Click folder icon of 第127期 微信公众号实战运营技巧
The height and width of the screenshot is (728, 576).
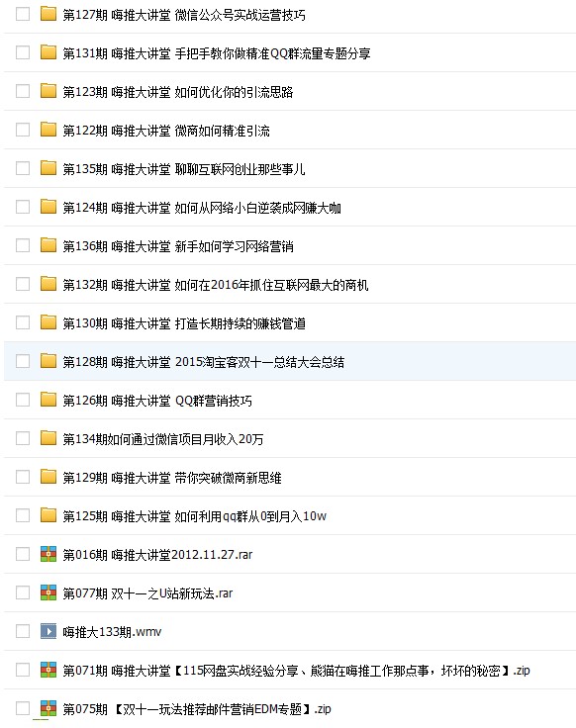tap(48, 15)
